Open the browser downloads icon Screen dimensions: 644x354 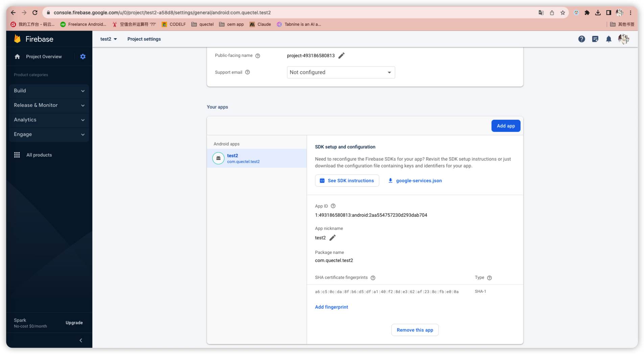pos(598,13)
